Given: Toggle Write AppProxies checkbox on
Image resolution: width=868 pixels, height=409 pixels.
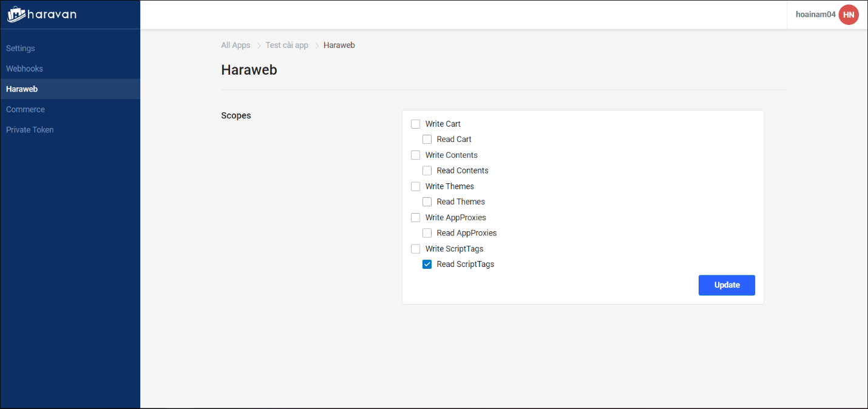Looking at the screenshot, I should click(x=416, y=218).
